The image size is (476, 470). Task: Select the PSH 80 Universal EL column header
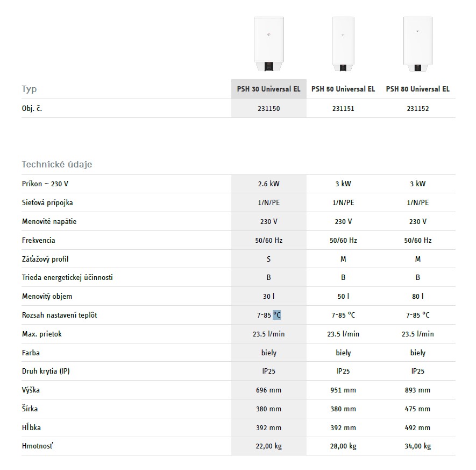point(417,89)
